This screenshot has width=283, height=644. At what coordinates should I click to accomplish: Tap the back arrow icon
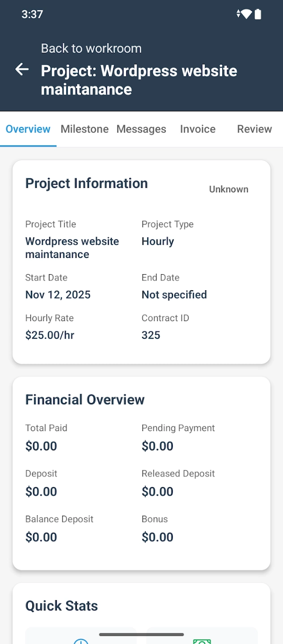[21, 70]
